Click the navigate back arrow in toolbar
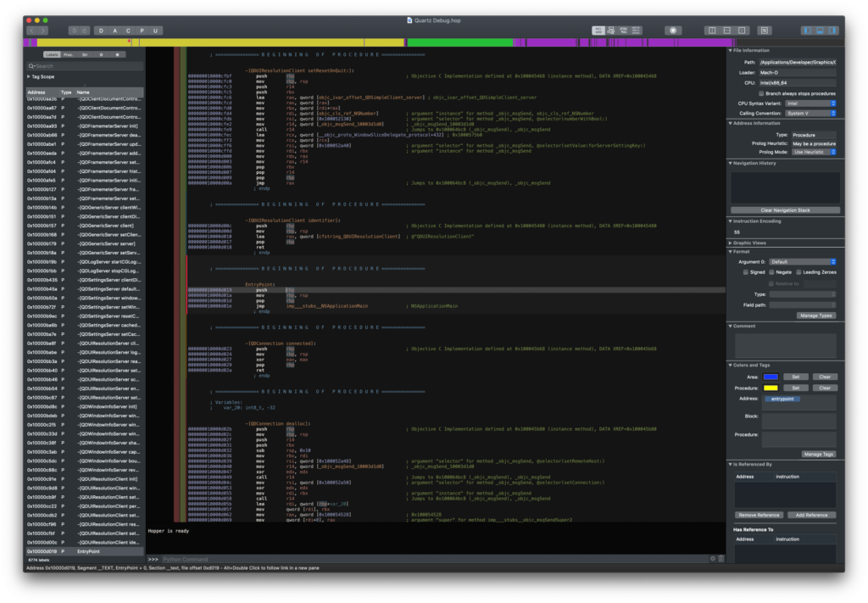The height and width of the screenshot is (603, 868). [x=34, y=31]
